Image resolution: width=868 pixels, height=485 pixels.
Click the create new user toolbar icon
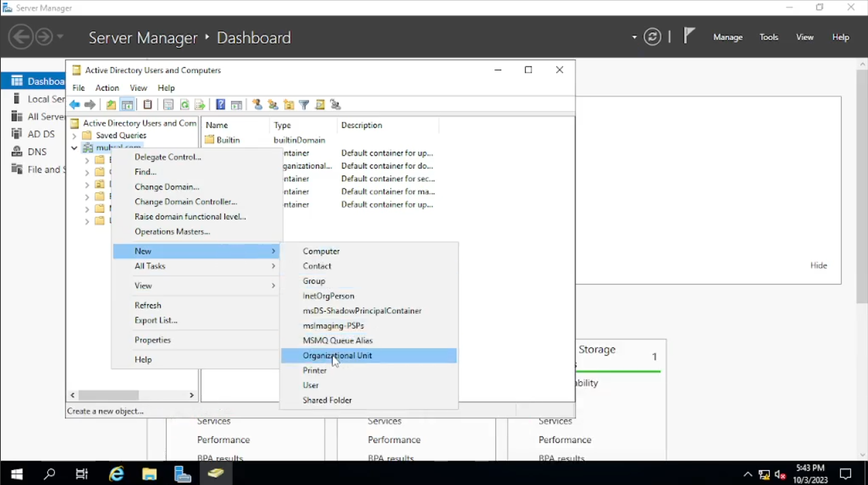tap(257, 105)
